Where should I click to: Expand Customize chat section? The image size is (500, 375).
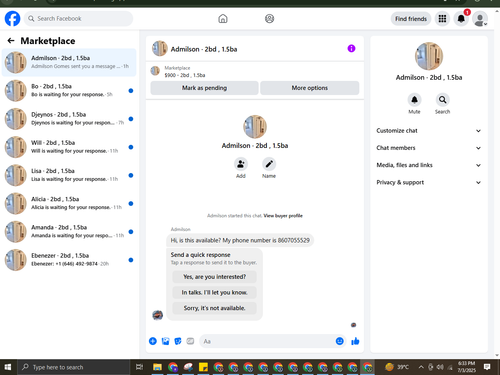coord(429,131)
